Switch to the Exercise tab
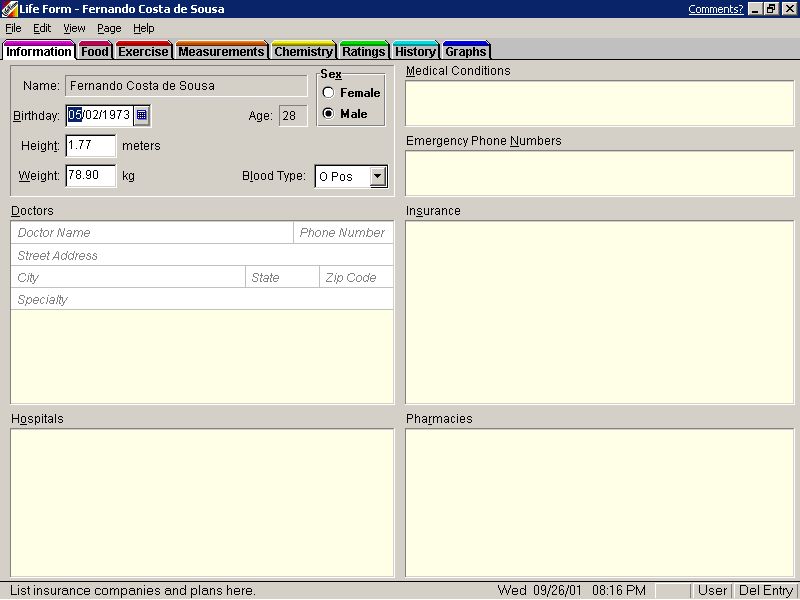 [143, 51]
